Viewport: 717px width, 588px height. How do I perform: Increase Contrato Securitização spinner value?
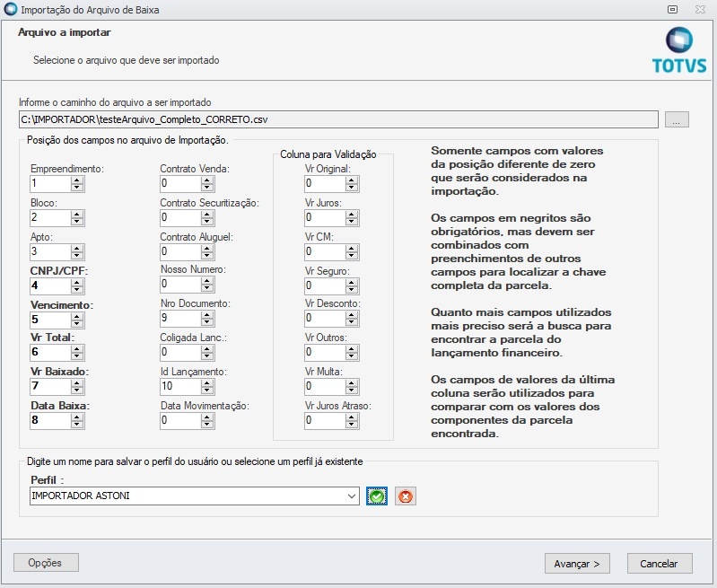tap(207, 214)
